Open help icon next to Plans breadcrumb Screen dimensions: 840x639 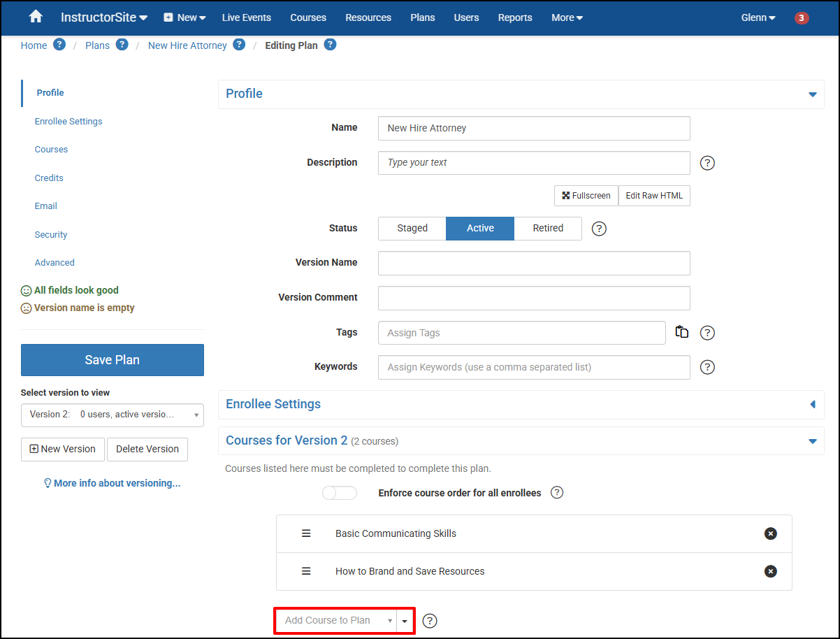tap(122, 45)
